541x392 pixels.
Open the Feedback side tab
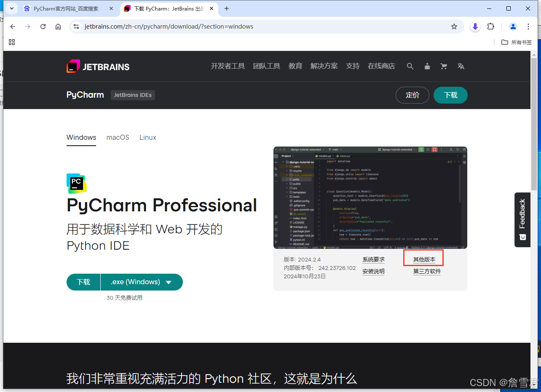tap(522, 220)
